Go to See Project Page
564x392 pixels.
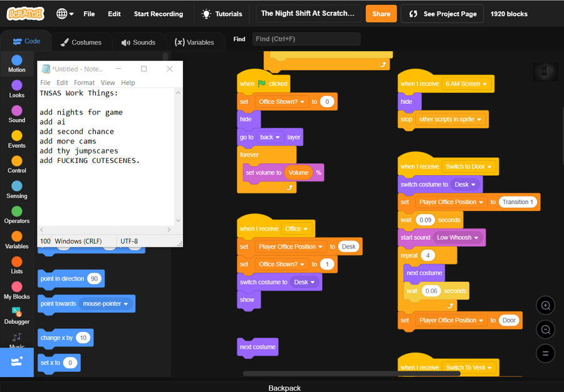click(x=442, y=14)
